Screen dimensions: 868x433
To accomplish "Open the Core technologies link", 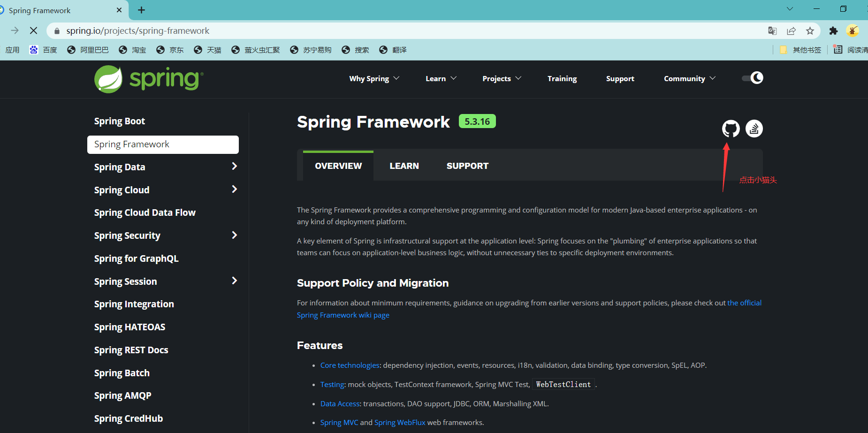I will click(350, 365).
